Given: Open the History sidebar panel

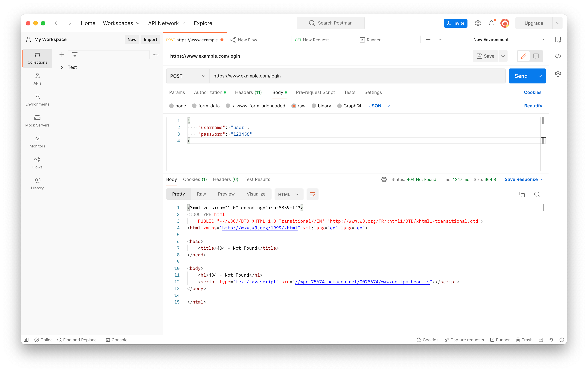Looking at the screenshot, I should [x=37, y=184].
